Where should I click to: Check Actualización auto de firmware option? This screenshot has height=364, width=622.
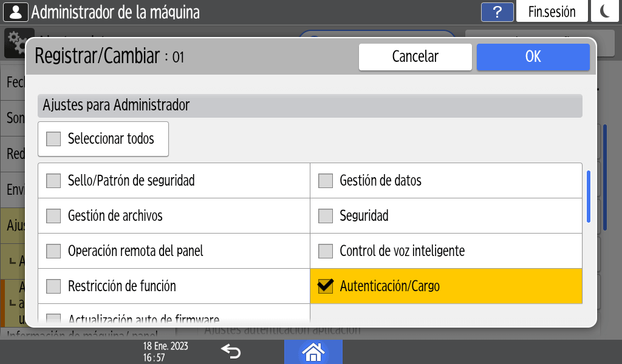click(54, 317)
